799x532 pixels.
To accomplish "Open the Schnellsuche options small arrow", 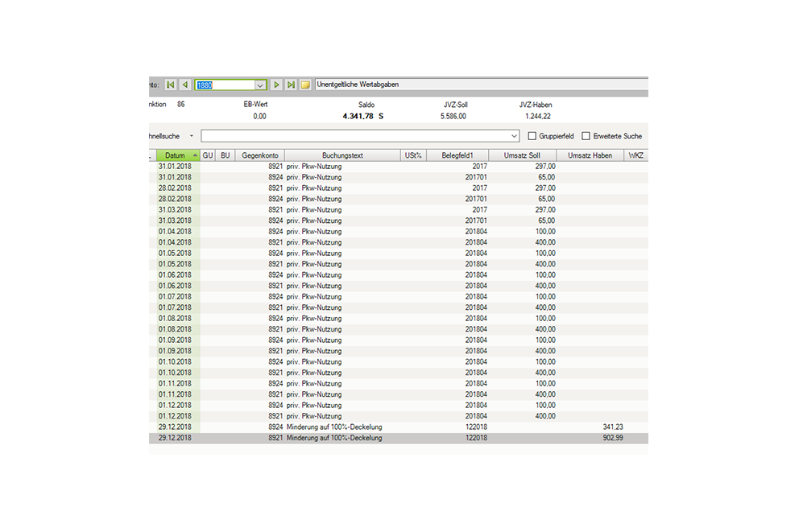I will pos(191,136).
